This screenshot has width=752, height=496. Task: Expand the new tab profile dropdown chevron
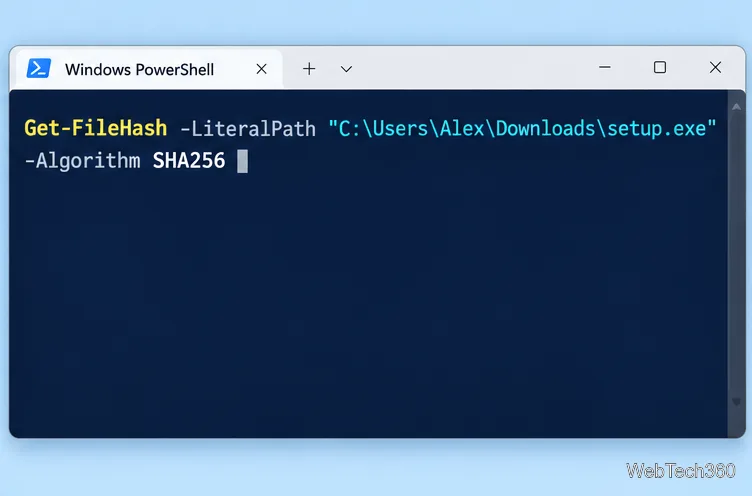click(346, 70)
